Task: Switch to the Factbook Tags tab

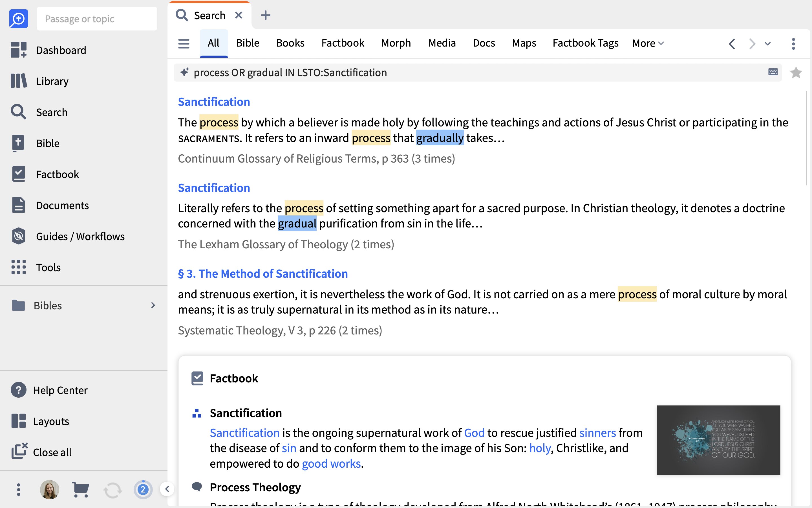Action: [586, 43]
